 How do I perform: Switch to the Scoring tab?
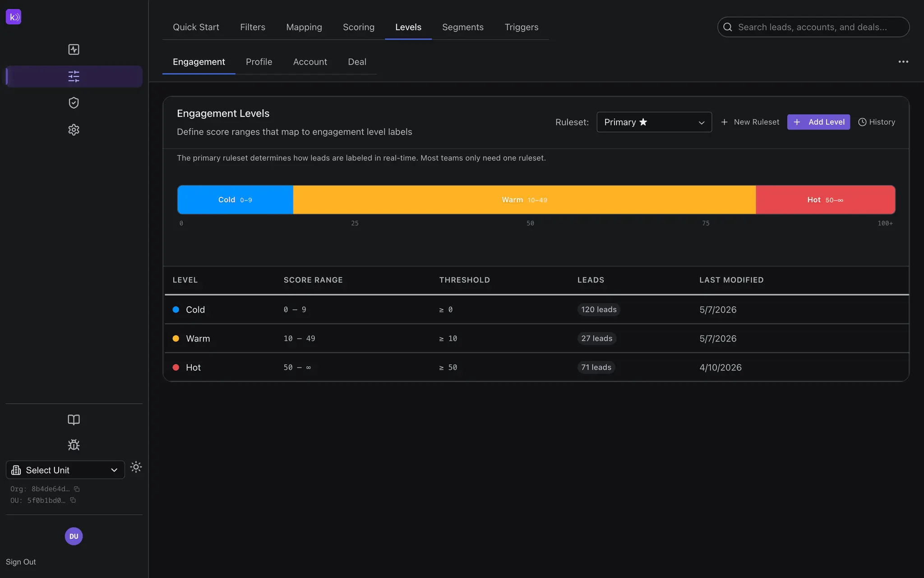[x=359, y=27]
